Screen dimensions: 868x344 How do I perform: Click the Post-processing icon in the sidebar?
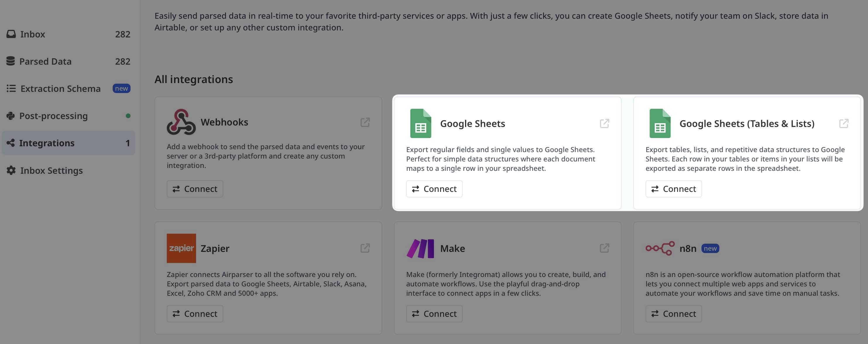coord(11,116)
